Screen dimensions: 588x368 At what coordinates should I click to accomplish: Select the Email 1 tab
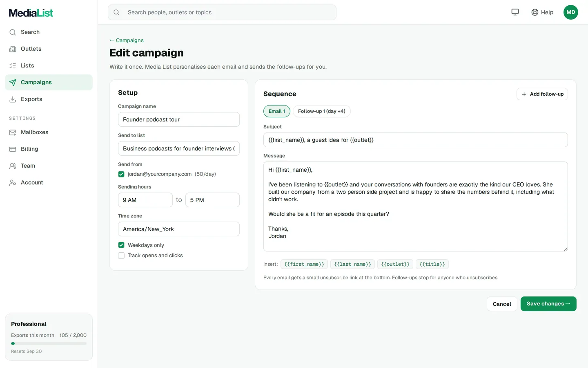pyautogui.click(x=277, y=111)
